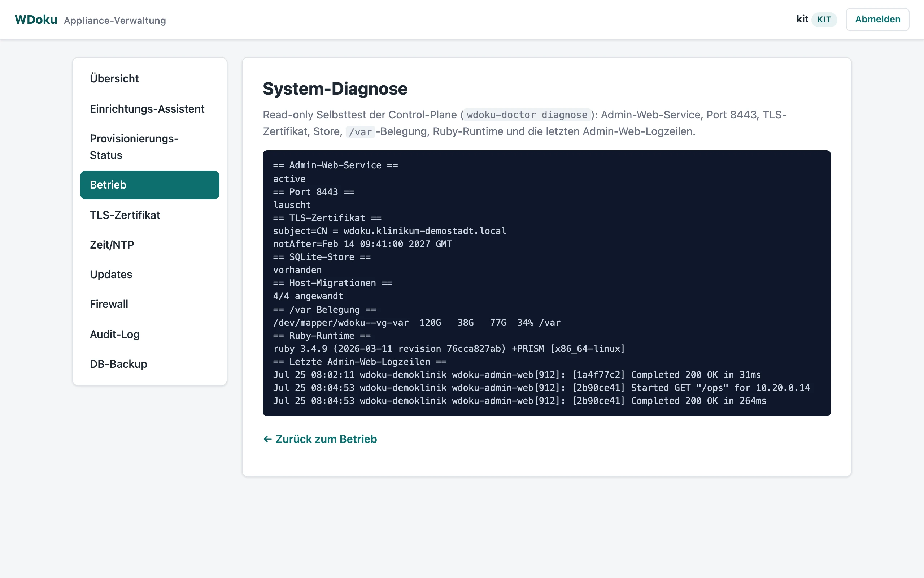Click the KIT role badge

pyautogui.click(x=824, y=20)
